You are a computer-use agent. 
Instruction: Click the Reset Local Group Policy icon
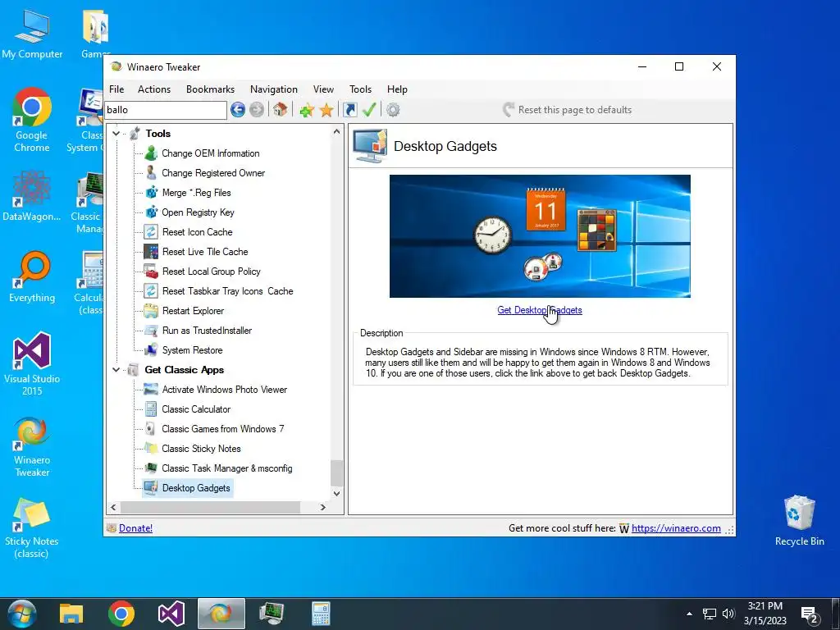point(151,271)
